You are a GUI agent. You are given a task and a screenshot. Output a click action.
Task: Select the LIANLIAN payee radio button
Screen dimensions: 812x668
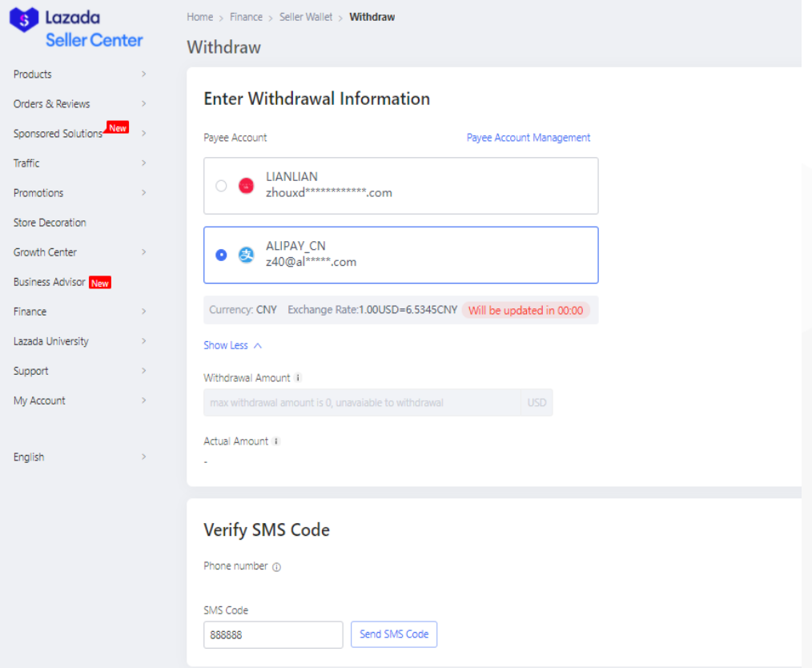click(221, 185)
